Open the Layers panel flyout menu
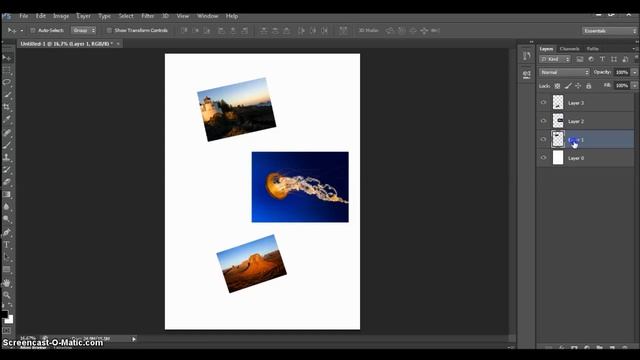The height and width of the screenshot is (360, 640). tap(634, 49)
